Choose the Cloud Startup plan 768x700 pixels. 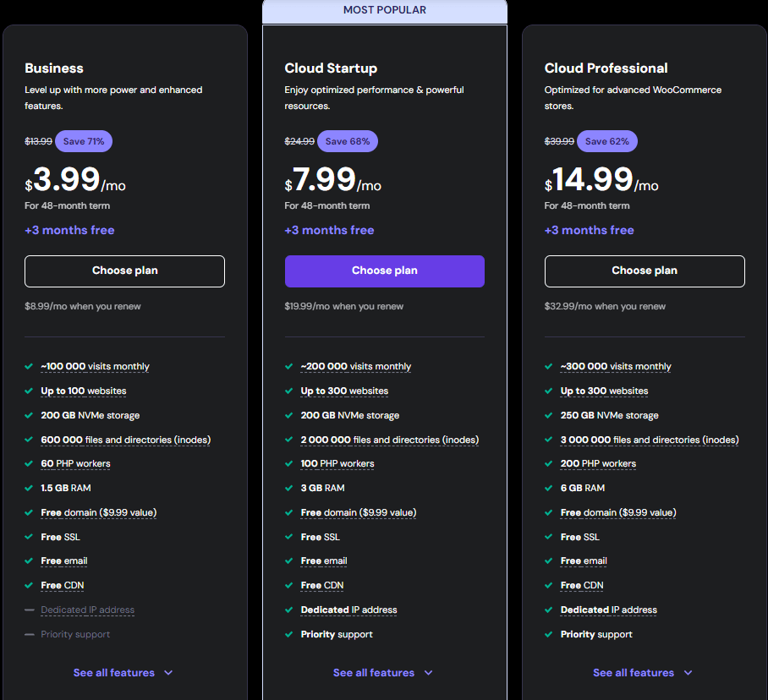(385, 271)
